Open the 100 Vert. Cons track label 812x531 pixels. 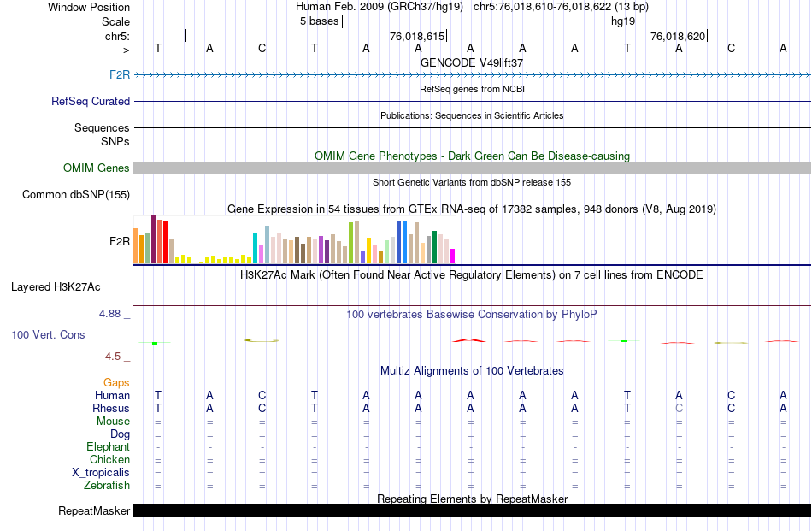(x=48, y=334)
